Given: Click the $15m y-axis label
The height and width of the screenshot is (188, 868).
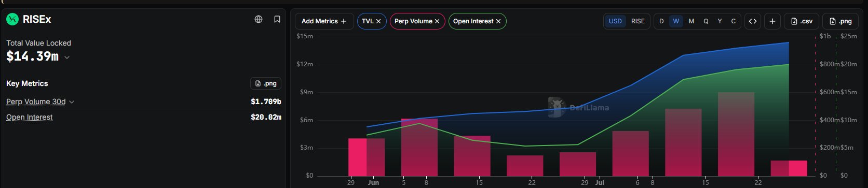Looking at the screenshot, I should tap(305, 36).
